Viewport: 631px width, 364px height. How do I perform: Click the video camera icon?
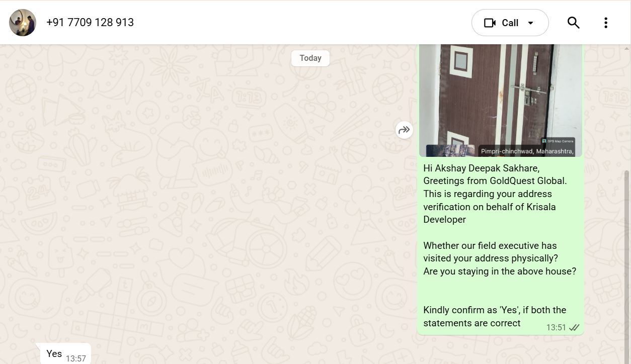click(x=490, y=23)
